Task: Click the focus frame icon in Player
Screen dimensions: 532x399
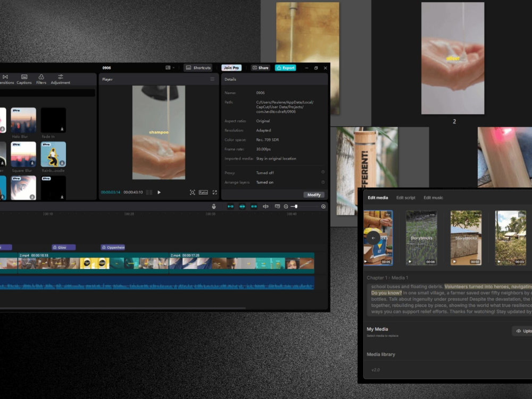Action: [x=193, y=193]
